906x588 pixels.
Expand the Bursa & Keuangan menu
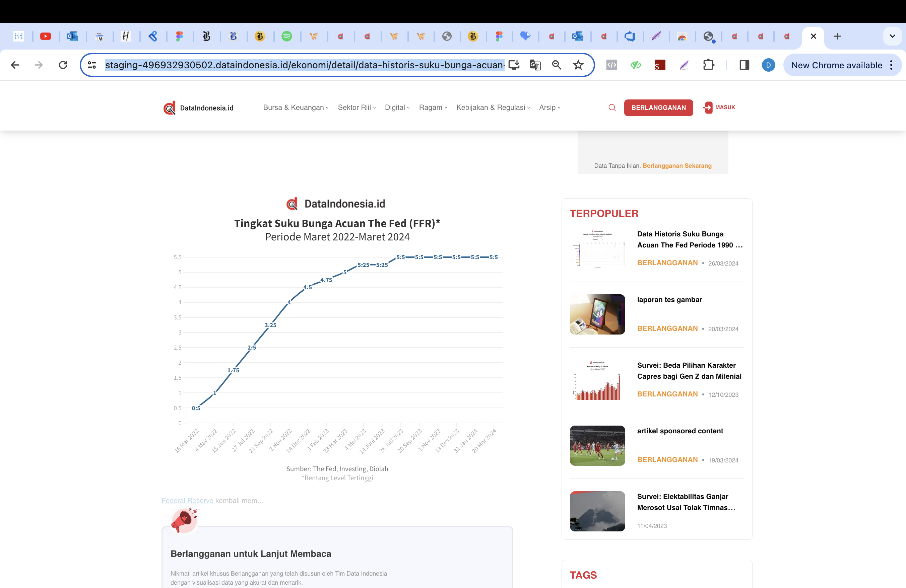296,107
